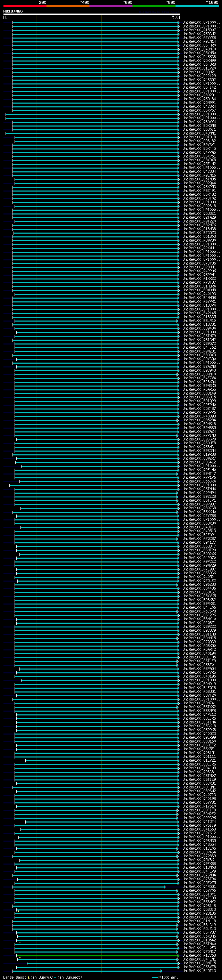Image resolution: width=222 pixels, height=980 pixels.
Task: Open hit UniRef100_A9LM14
Action: point(199,41)
